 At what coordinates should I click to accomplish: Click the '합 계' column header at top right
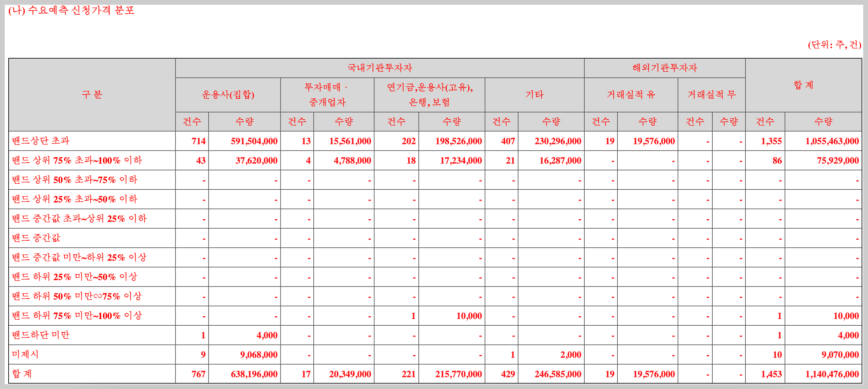[804, 85]
